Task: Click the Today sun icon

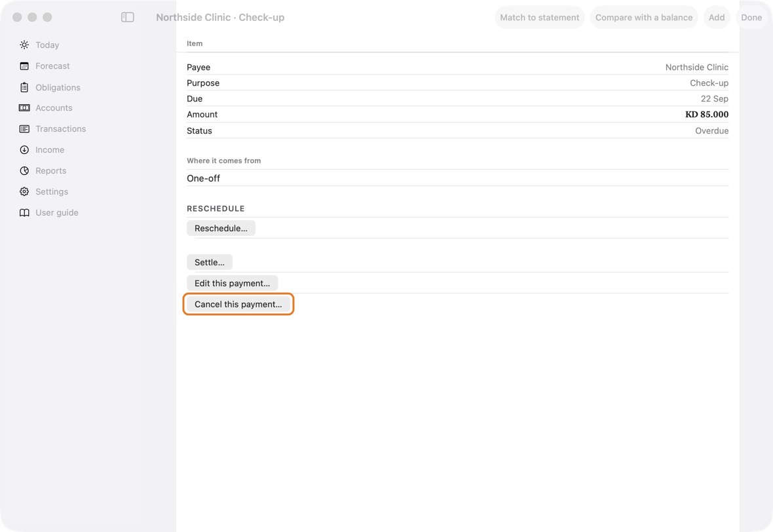Action: point(24,45)
